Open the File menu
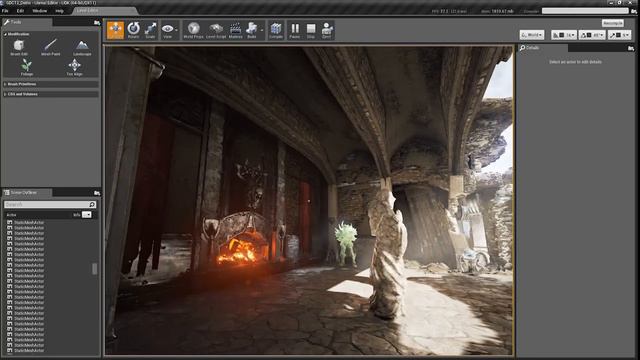This screenshot has height=360, width=640. pyautogui.click(x=5, y=11)
